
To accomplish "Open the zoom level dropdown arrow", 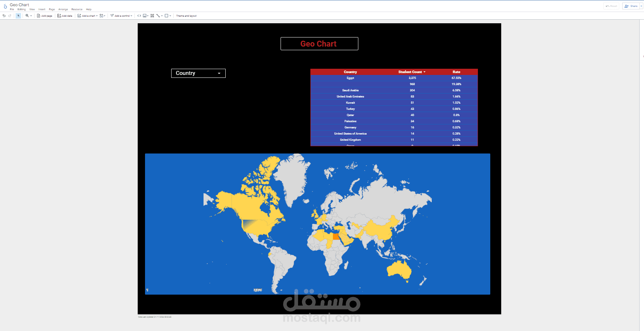I will click(31, 16).
